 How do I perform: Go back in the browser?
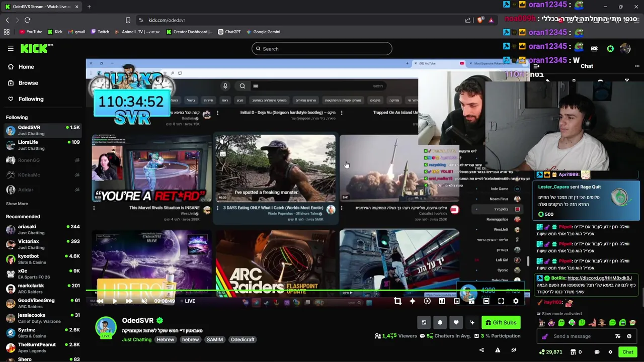(7, 20)
